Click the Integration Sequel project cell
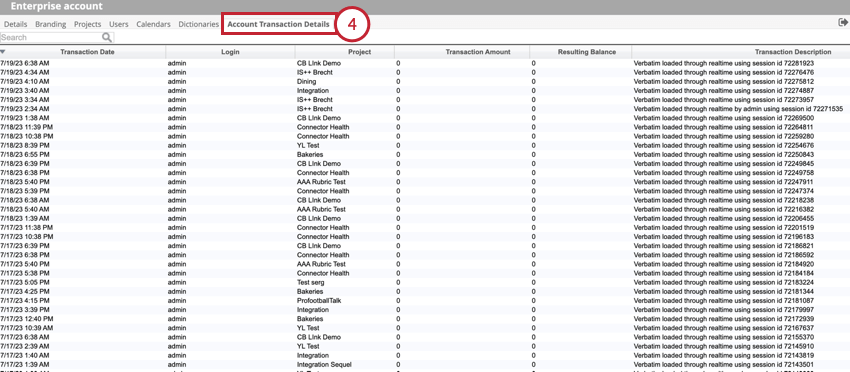The image size is (850, 372). [324, 364]
